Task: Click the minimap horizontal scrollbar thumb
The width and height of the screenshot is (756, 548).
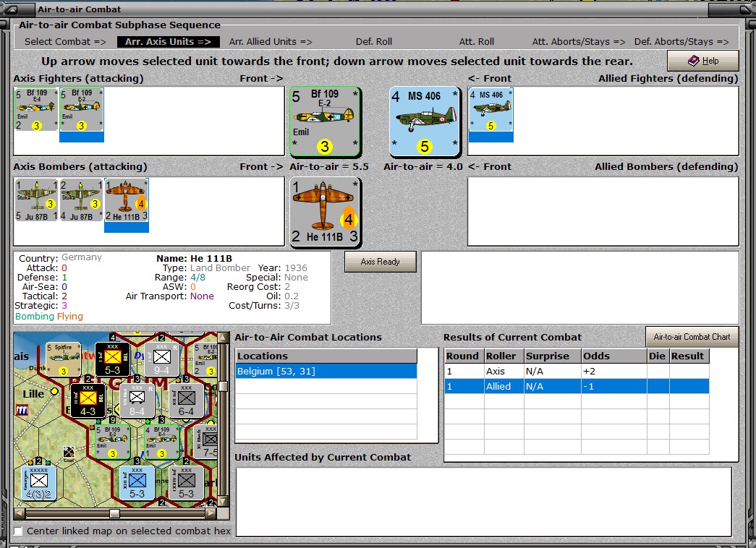Action: click(115, 513)
